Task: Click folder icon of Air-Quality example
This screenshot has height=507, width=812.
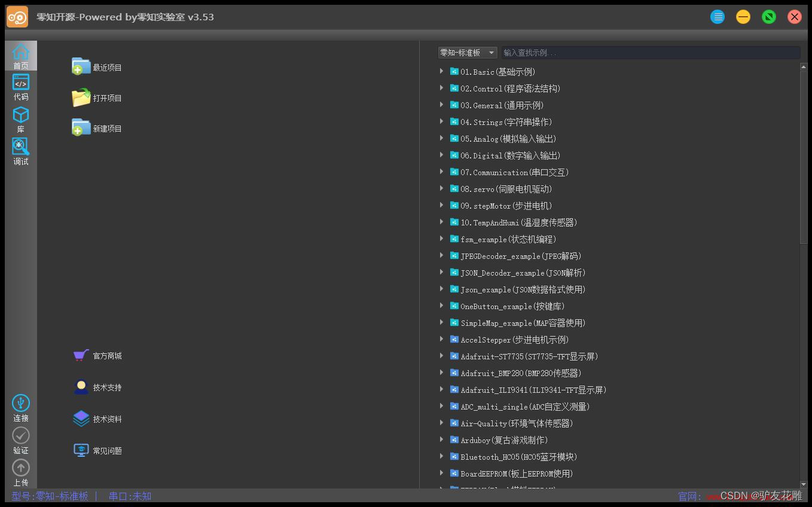Action: (454, 423)
